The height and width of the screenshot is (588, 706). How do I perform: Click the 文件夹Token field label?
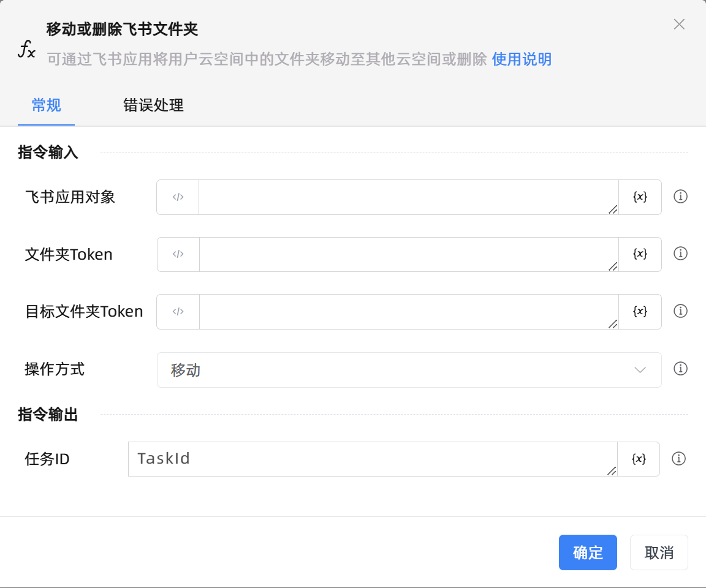[69, 255]
